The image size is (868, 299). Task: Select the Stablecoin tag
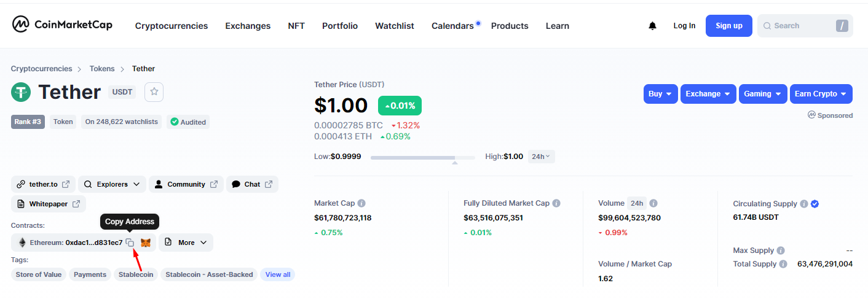(136, 274)
